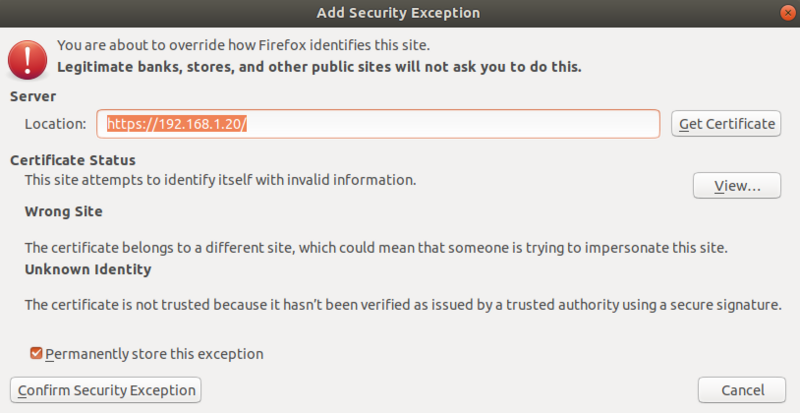Close the Add Security Exception dialog

[788, 13]
